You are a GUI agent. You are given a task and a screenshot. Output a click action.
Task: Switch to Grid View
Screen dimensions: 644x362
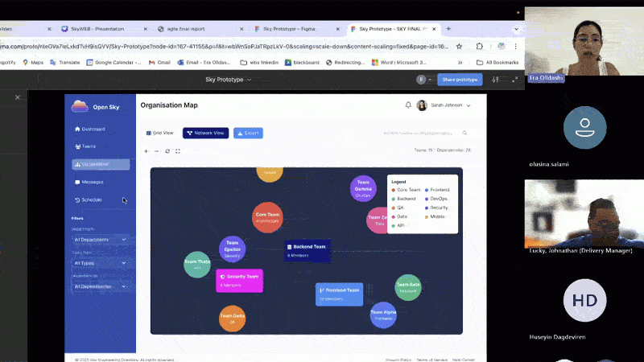(159, 133)
